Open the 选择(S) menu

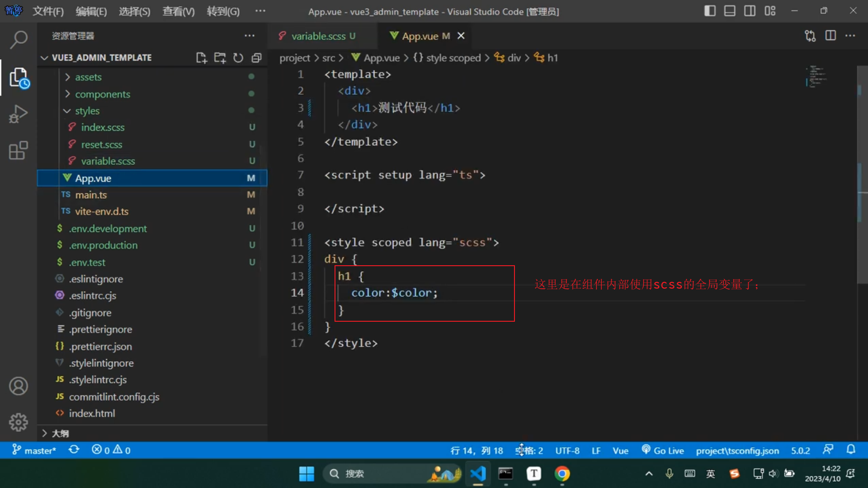point(135,11)
